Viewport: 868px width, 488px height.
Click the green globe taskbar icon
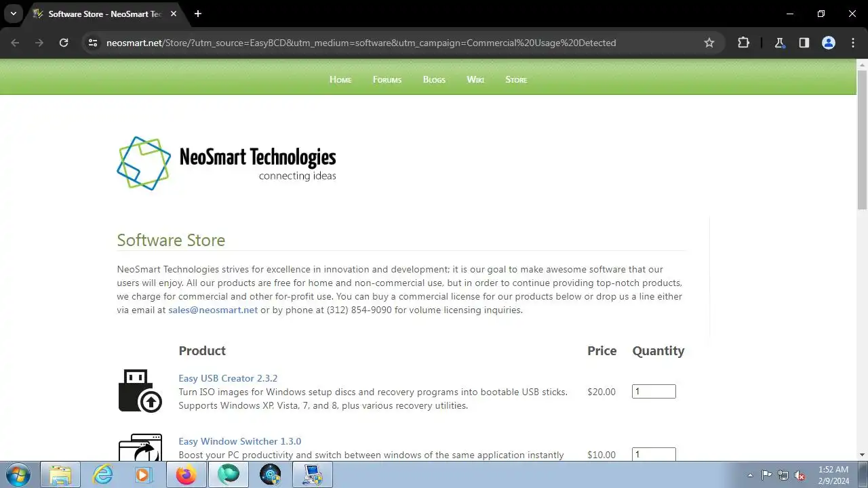229,475
